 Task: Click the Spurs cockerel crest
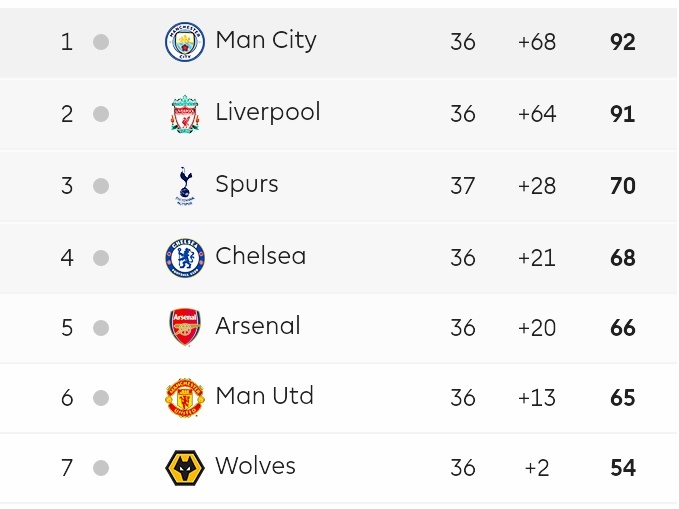pyautogui.click(x=184, y=186)
